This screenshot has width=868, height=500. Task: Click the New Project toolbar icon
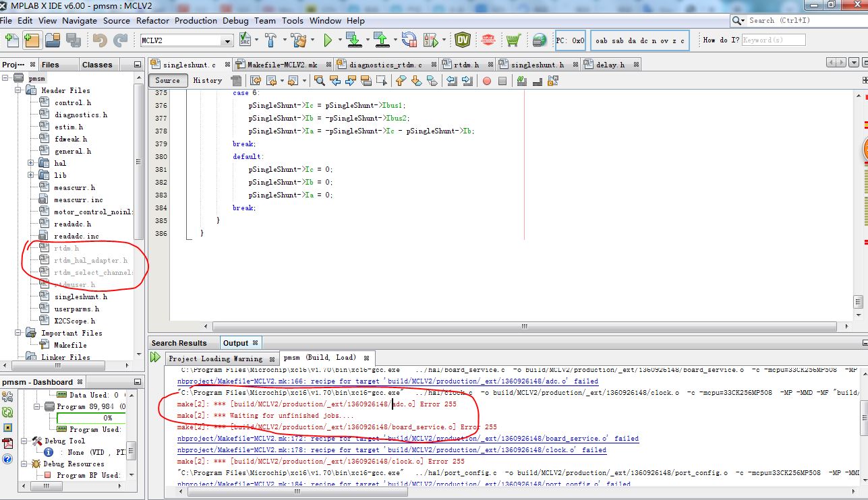click(32, 40)
